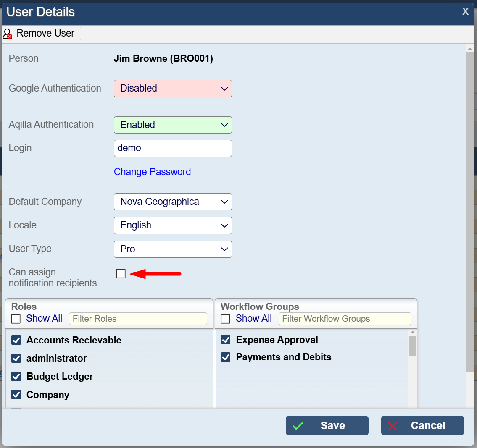Focus the Filter Roles search box
This screenshot has height=448, width=477.
(138, 319)
